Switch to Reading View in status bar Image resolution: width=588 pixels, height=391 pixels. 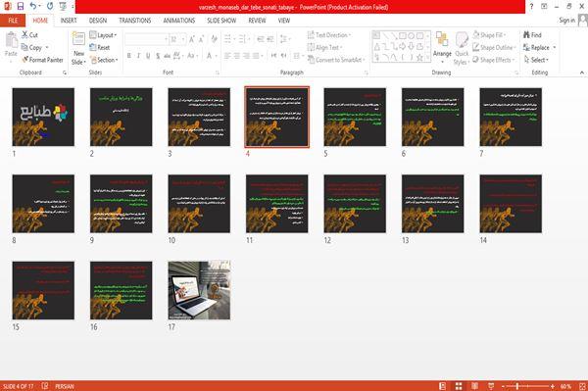[x=474, y=386]
